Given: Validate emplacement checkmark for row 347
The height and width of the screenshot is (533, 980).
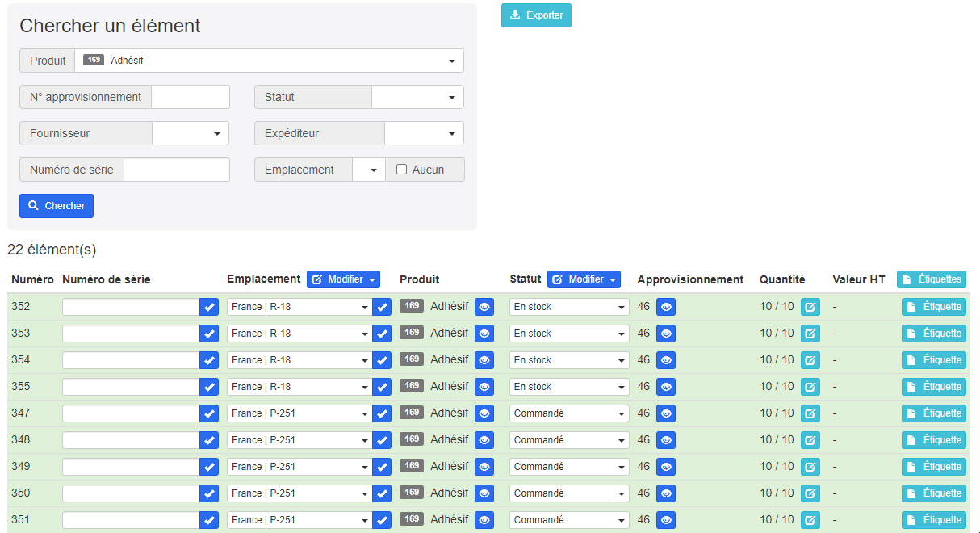Looking at the screenshot, I should coord(382,413).
